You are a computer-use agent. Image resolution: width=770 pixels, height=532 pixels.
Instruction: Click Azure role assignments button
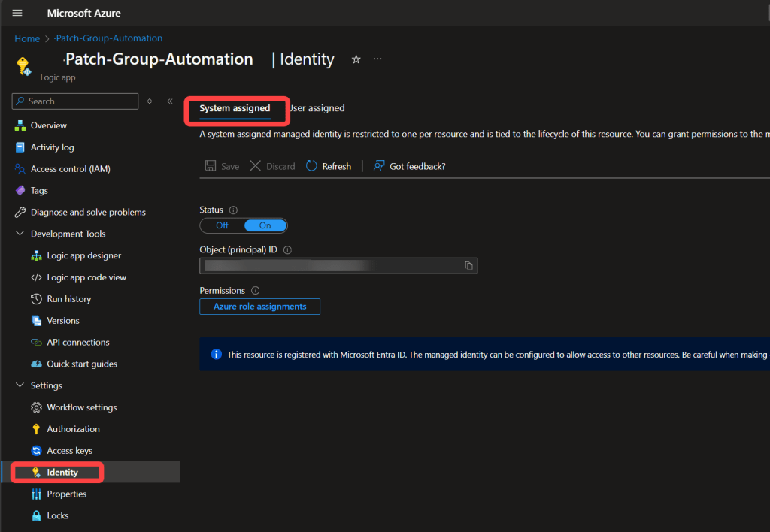[x=259, y=307]
